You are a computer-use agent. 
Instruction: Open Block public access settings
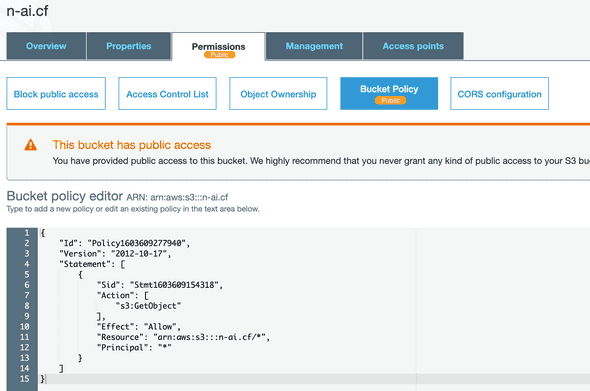(x=56, y=94)
